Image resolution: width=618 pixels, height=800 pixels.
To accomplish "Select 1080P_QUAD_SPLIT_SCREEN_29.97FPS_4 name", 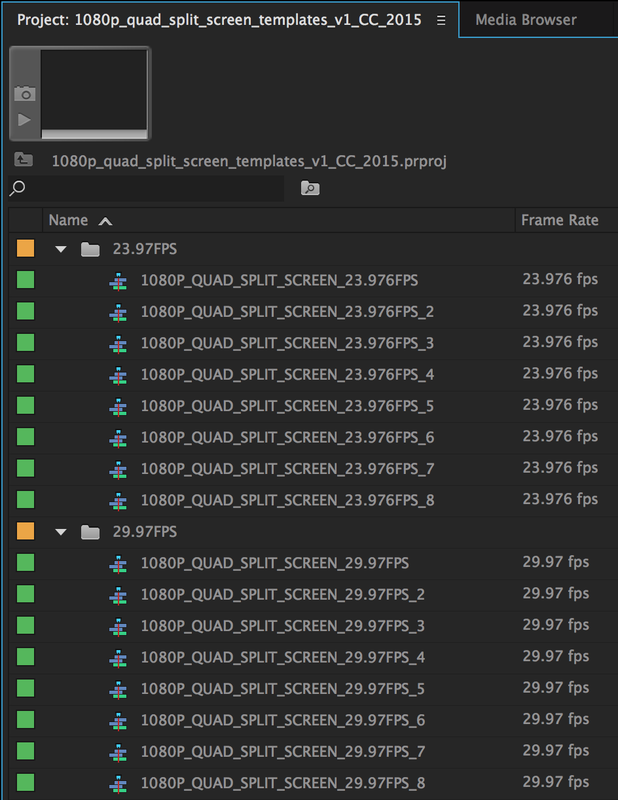I will coord(283,658).
